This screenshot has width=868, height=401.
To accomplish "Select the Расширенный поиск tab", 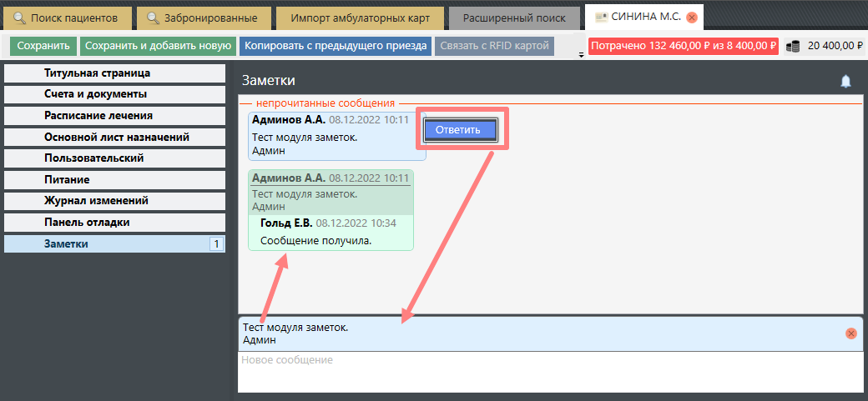I will coord(514,18).
